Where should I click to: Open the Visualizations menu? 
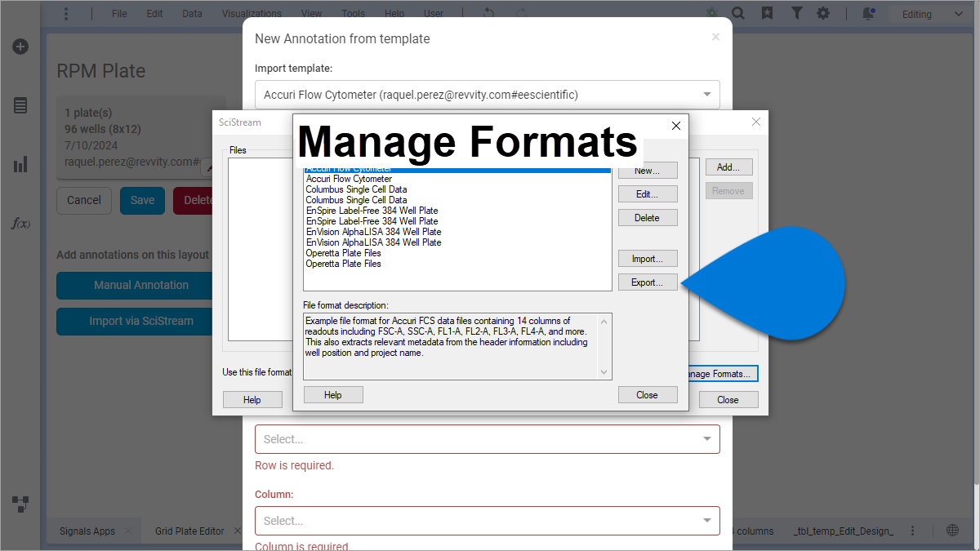252,14
